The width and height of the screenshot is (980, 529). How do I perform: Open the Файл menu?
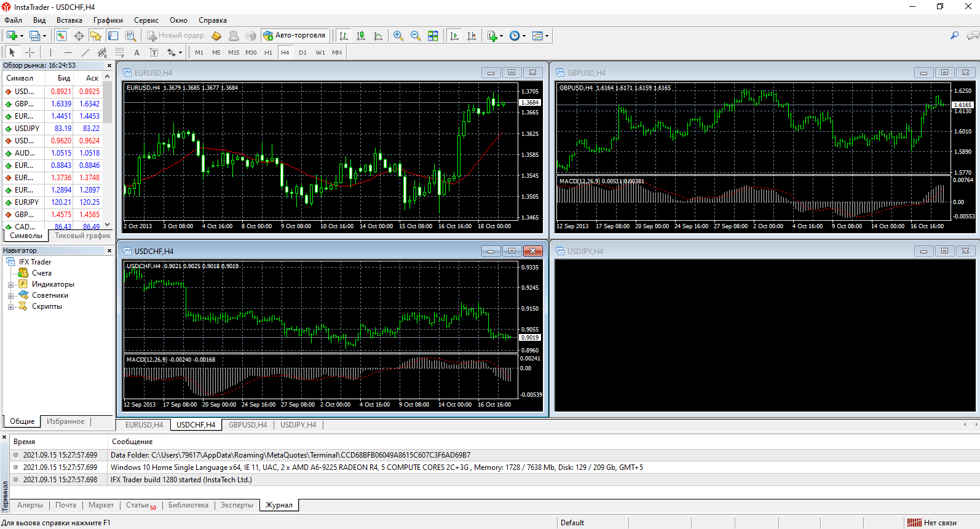pyautogui.click(x=14, y=20)
